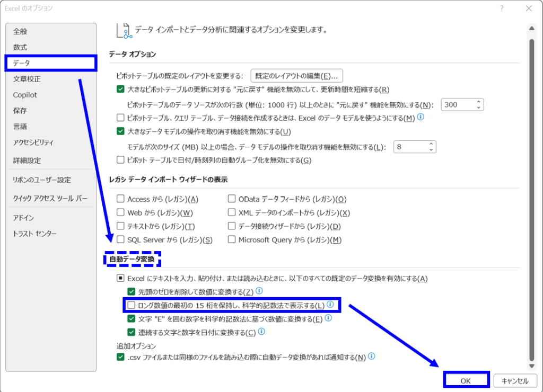
Task: Close the Excel のオプション dialog
Action: [529, 8]
